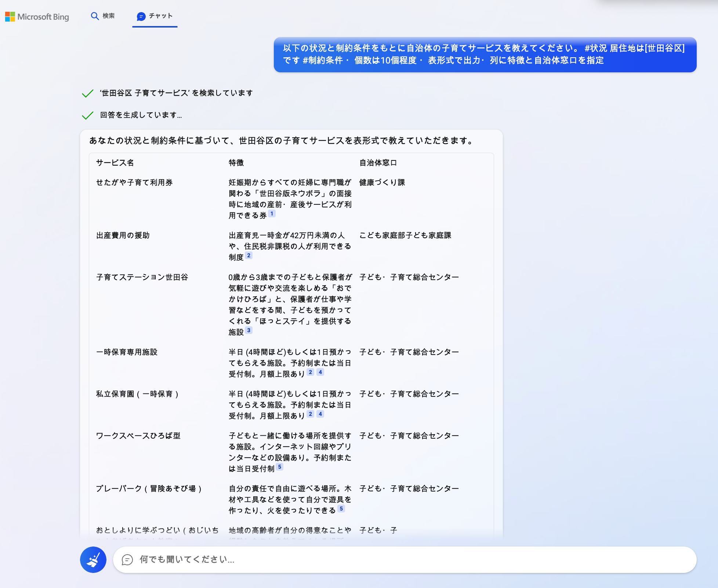Switch to the 検索 tab

[103, 16]
